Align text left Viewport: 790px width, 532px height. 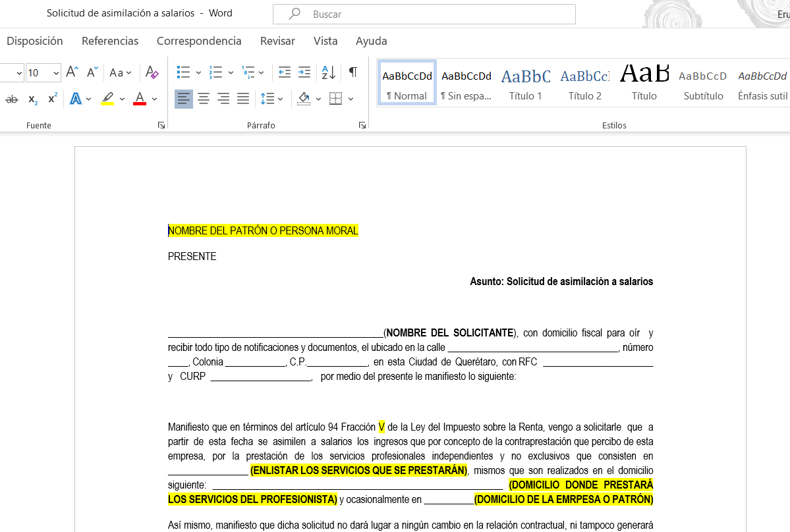click(183, 99)
